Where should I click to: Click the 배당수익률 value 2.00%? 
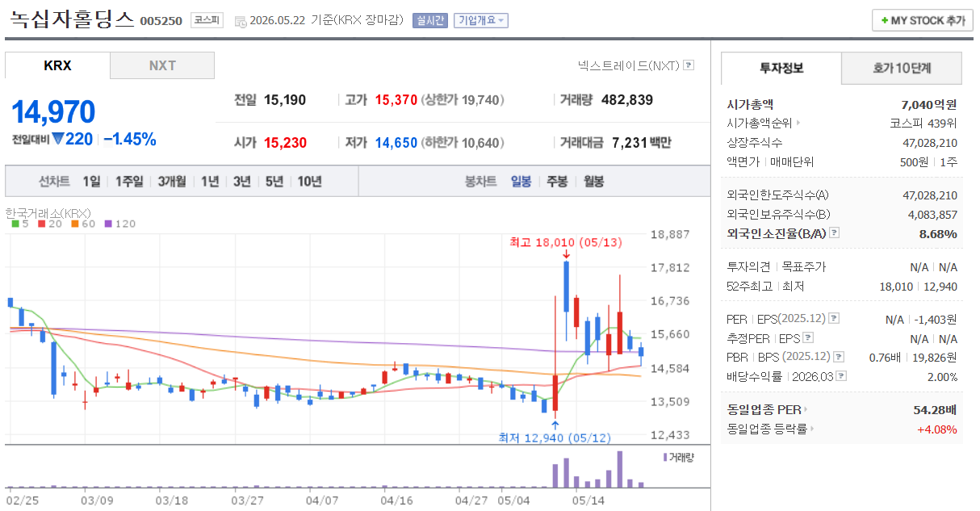[x=942, y=377]
